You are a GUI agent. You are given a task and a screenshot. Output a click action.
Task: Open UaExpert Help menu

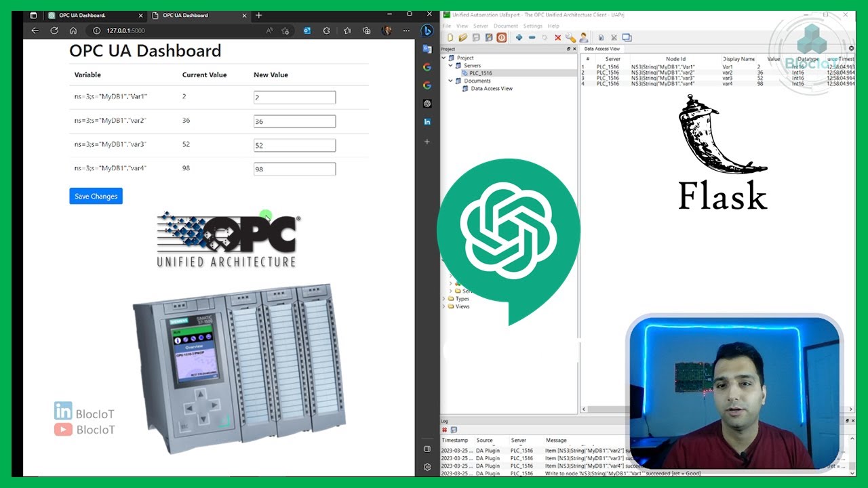tap(553, 26)
